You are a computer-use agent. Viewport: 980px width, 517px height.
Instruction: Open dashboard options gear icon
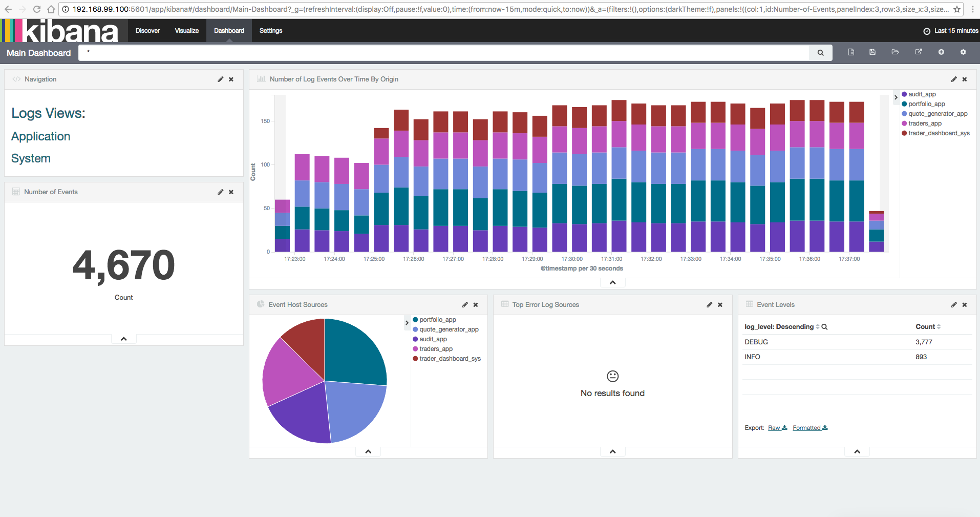point(963,52)
